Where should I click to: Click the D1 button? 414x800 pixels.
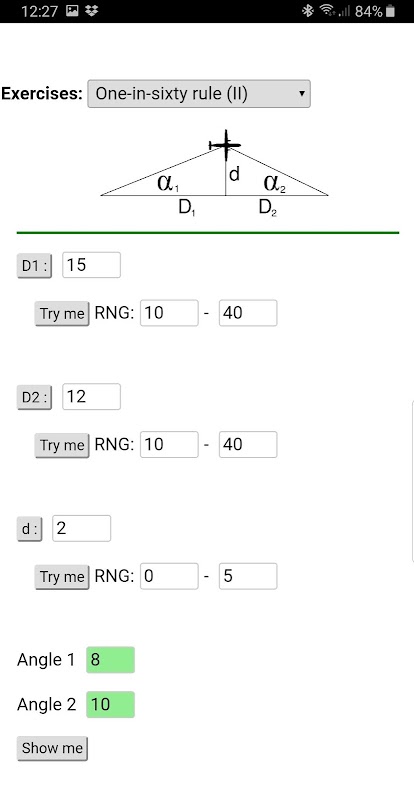click(34, 266)
